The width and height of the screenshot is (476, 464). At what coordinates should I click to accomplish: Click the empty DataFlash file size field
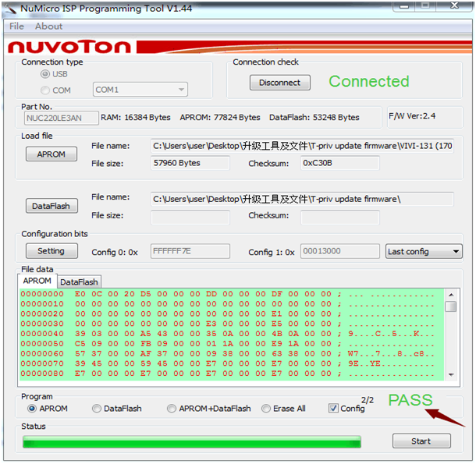pyautogui.click(x=190, y=218)
